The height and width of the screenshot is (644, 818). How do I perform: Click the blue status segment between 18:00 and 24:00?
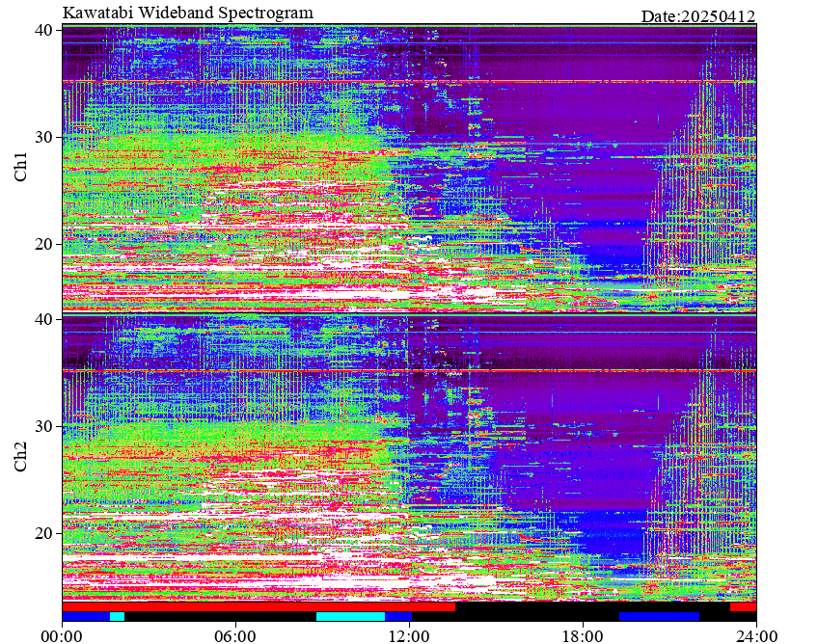pos(659,616)
